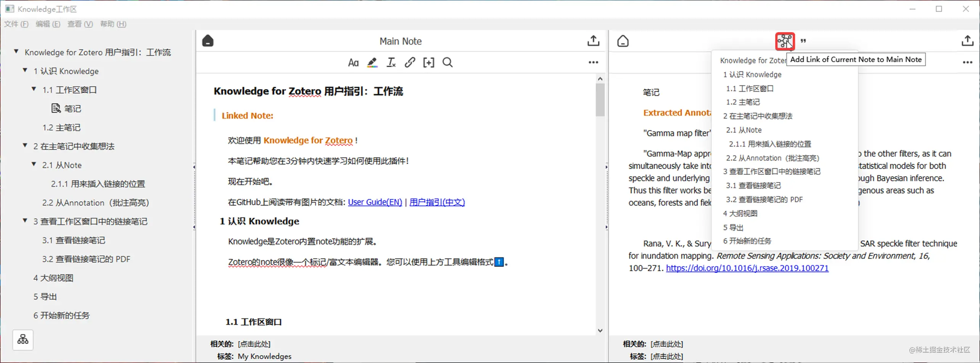Select '4 大纲视图' in the popup list
This screenshot has width=980, height=363.
740,213
